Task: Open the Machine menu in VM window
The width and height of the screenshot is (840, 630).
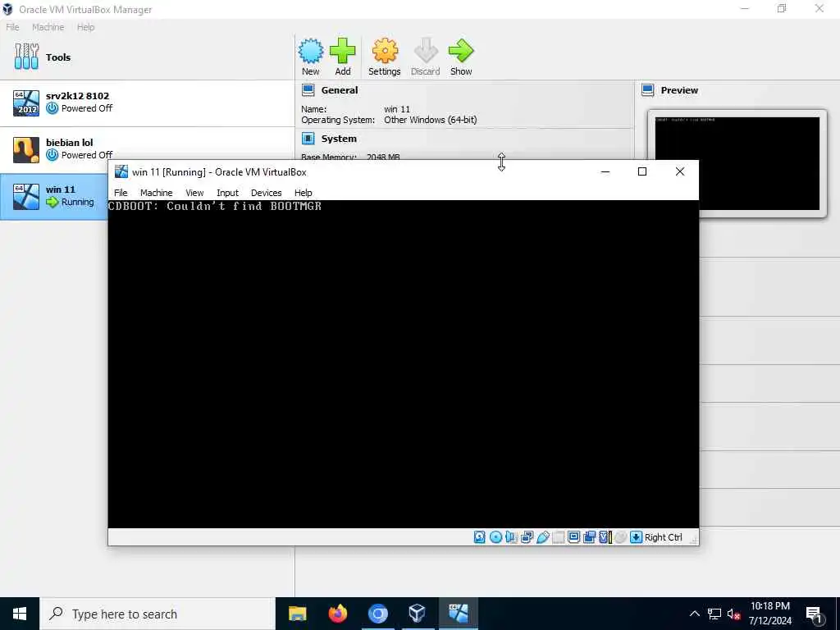Action: click(x=157, y=193)
